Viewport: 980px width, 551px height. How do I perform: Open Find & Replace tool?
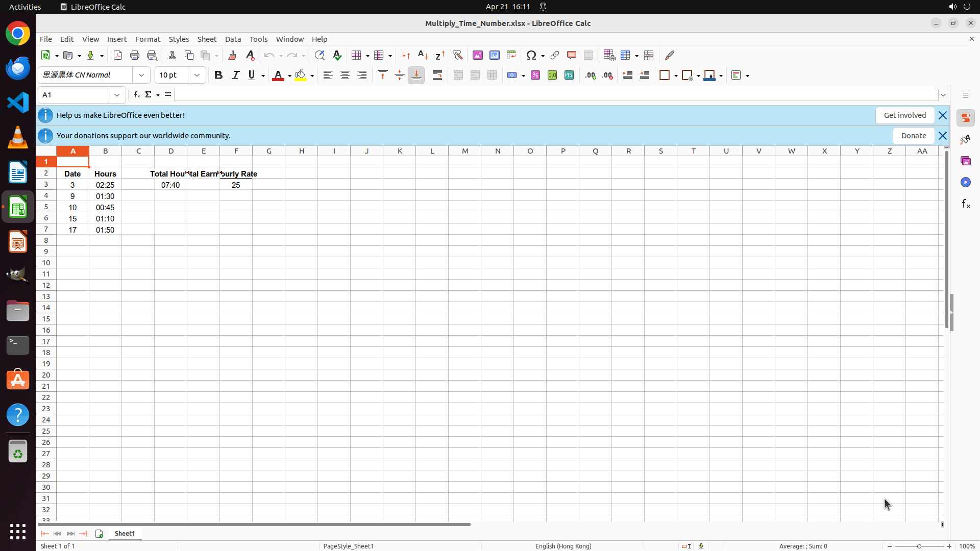click(x=320, y=55)
